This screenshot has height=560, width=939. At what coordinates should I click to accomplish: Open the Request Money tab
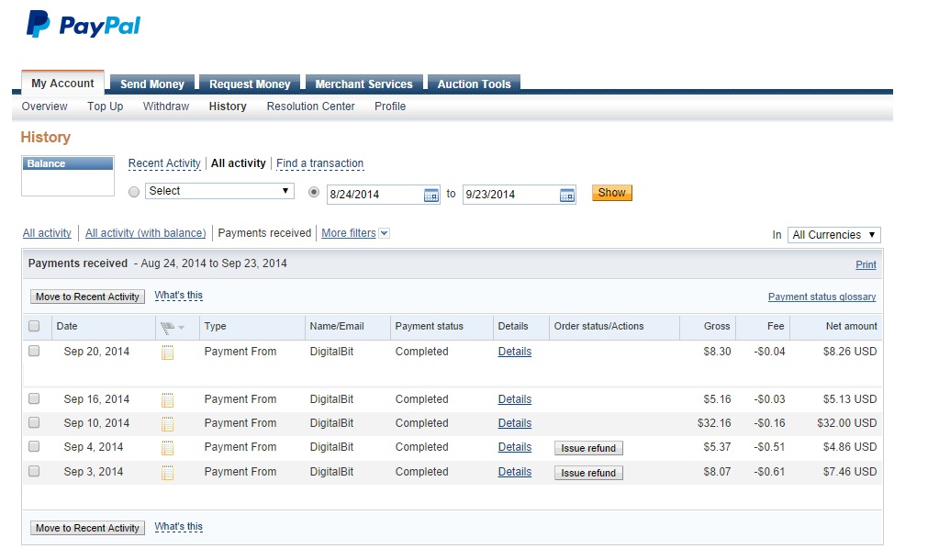pyautogui.click(x=250, y=84)
